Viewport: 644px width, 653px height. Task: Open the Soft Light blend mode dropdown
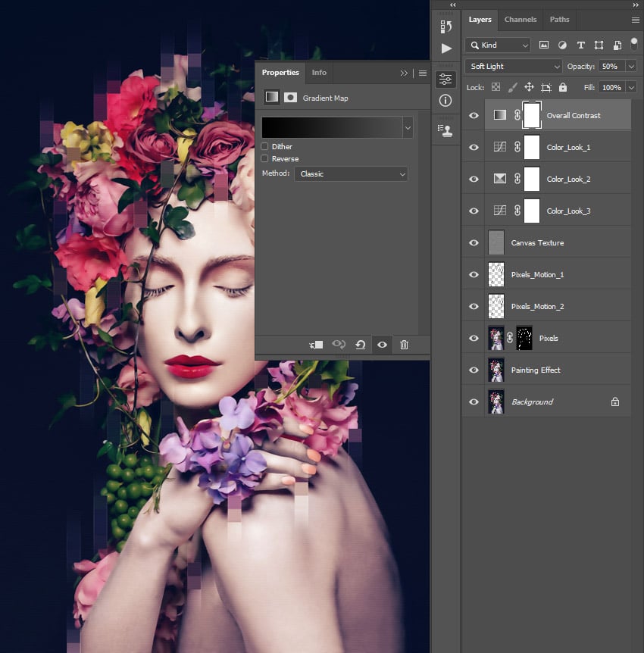coord(512,66)
